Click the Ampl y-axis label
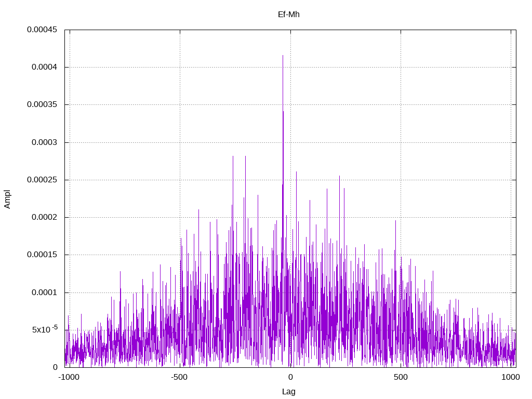This screenshot has height=399, width=532. click(x=7, y=199)
